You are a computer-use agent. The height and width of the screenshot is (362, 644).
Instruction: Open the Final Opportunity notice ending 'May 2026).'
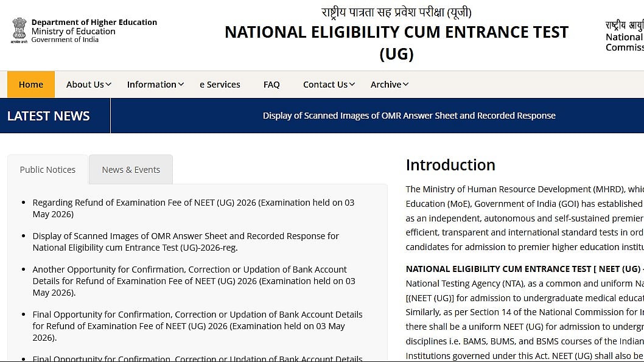click(198, 326)
